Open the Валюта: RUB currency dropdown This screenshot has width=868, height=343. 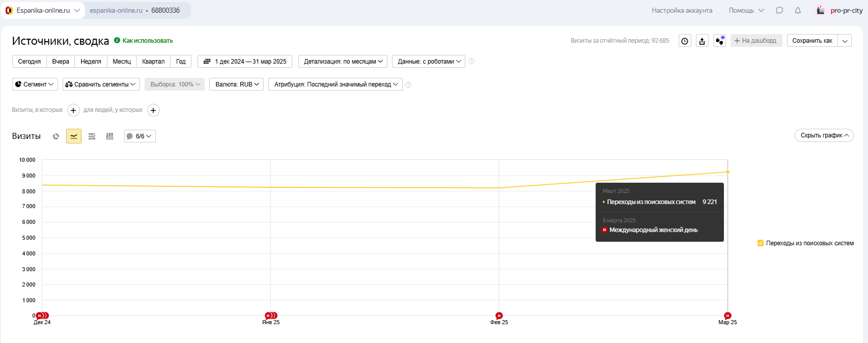[236, 84]
